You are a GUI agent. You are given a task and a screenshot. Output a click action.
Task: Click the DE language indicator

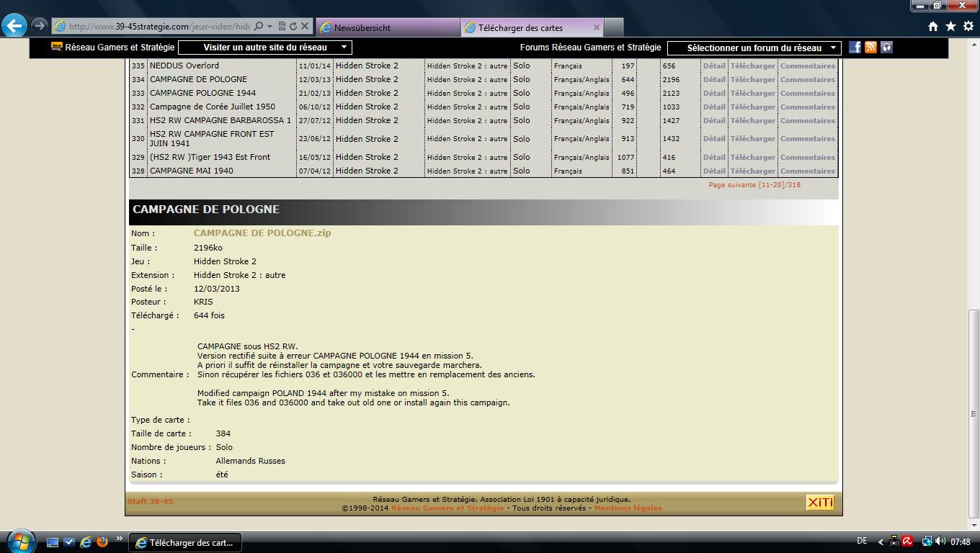click(x=862, y=541)
